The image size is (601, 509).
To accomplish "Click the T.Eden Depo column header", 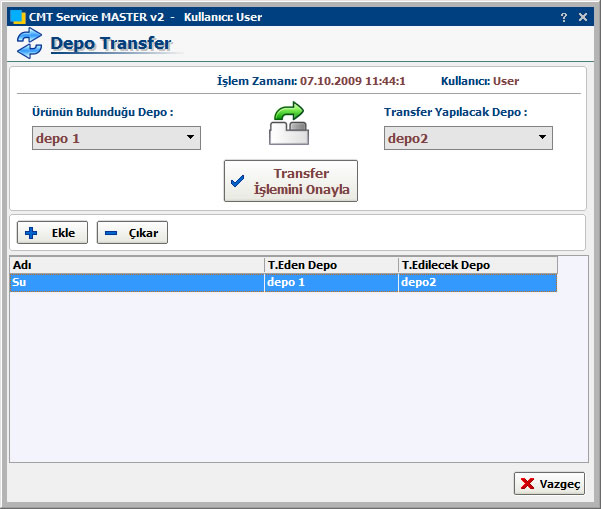I will coord(330,265).
